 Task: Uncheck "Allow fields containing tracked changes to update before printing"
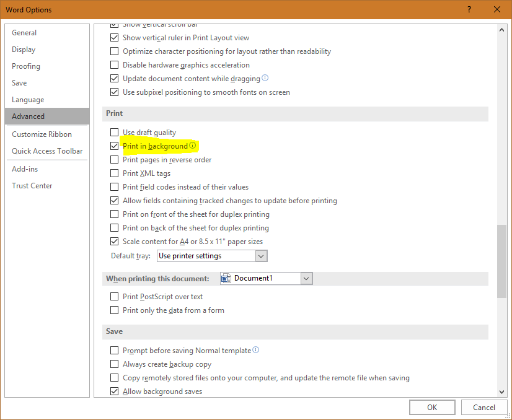coord(114,200)
